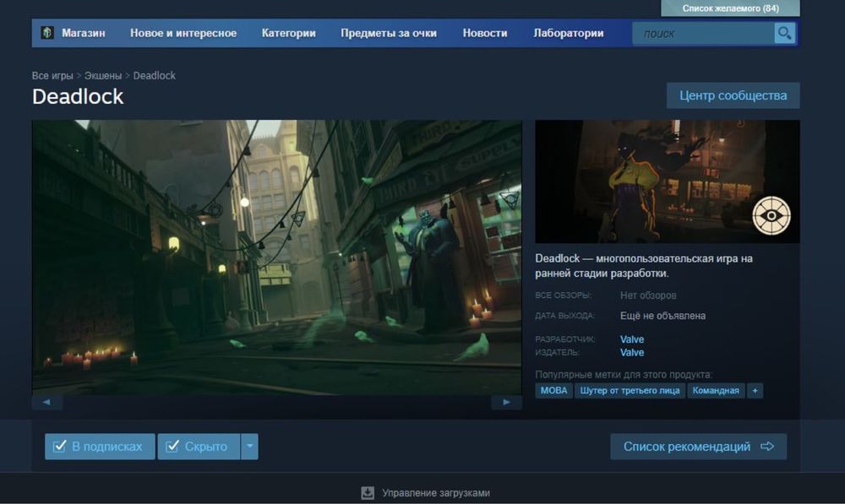Image resolution: width=845 pixels, height=504 pixels.
Task: Expand the dropdown arrow beside Скрыто
Action: tap(249, 447)
